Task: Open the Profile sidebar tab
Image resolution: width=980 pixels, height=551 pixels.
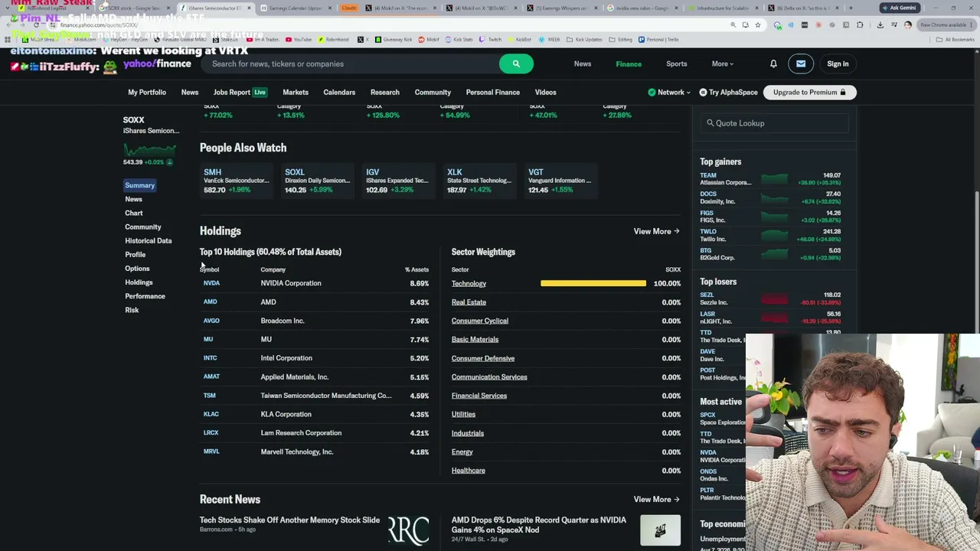Action: click(136, 255)
